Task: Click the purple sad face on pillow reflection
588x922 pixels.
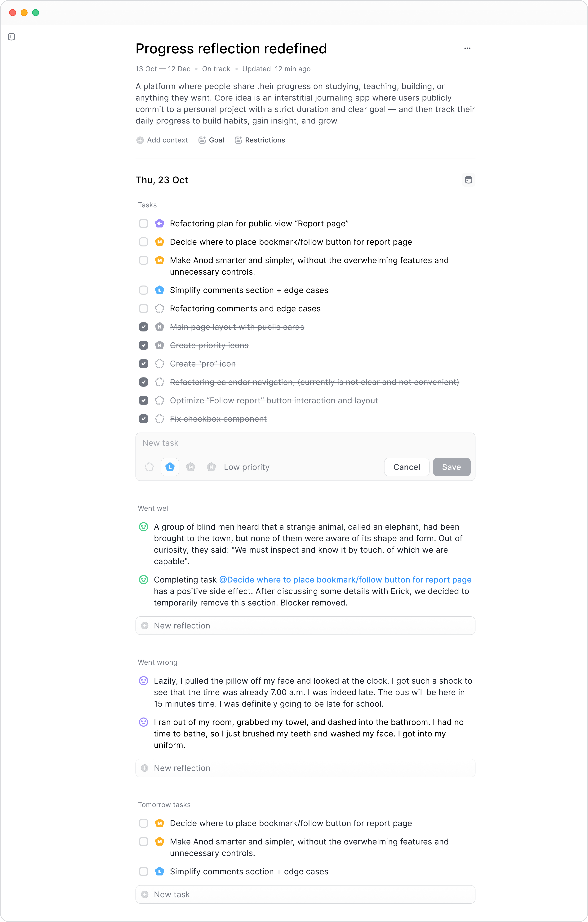Action: point(144,681)
